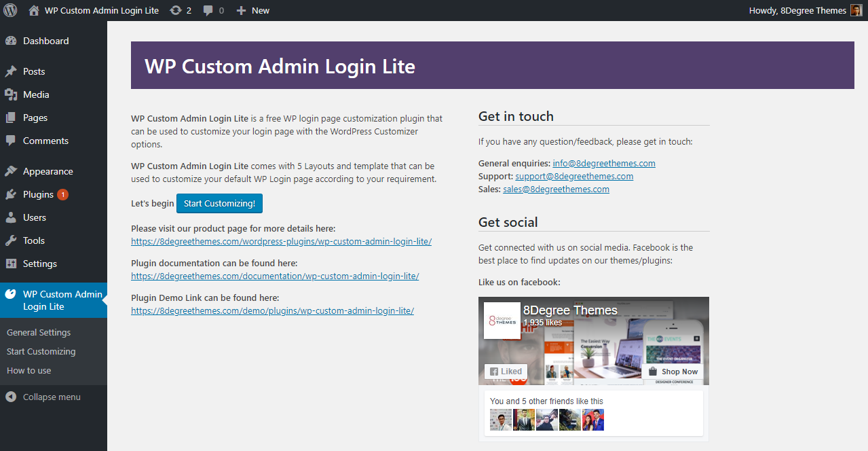The image size is (868, 451).
Task: Open the Users menu item
Action: [35, 217]
